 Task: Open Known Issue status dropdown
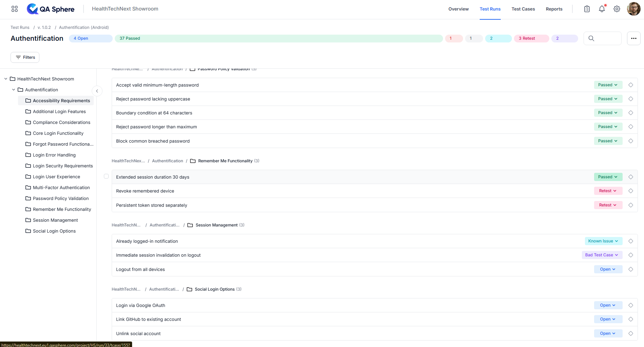[604, 241]
